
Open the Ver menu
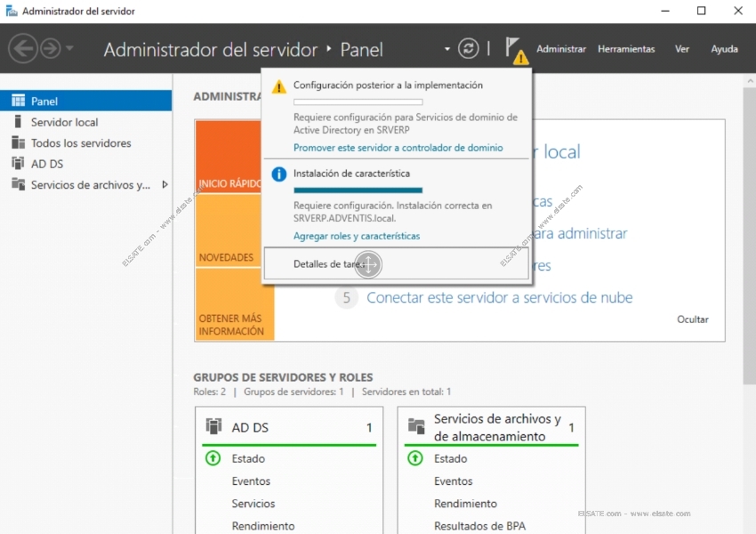pyautogui.click(x=682, y=49)
